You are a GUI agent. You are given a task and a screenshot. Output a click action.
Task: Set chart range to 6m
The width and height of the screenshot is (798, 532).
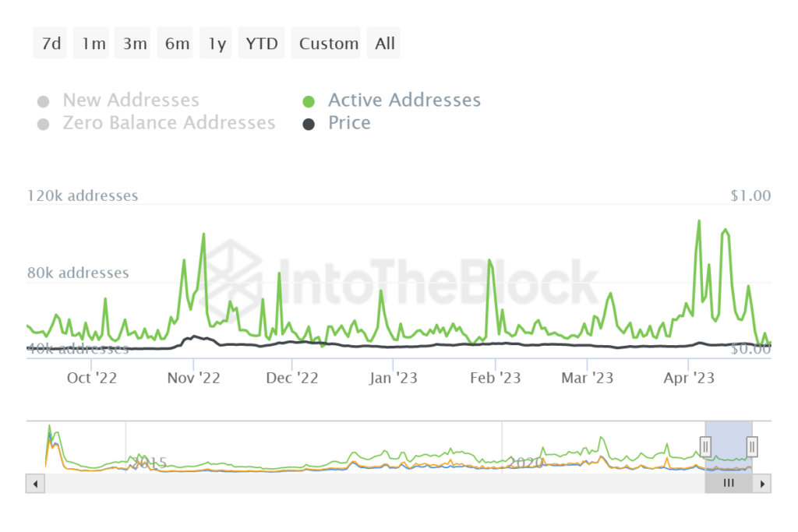pyautogui.click(x=177, y=44)
